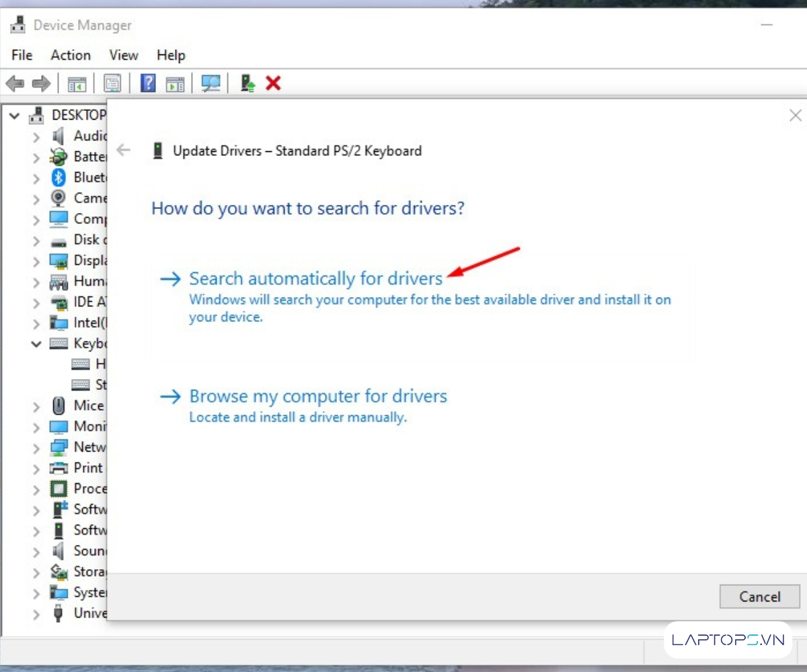Screen dimensions: 807x672
Task: Select the Disk drives tree item
Action: [86, 240]
